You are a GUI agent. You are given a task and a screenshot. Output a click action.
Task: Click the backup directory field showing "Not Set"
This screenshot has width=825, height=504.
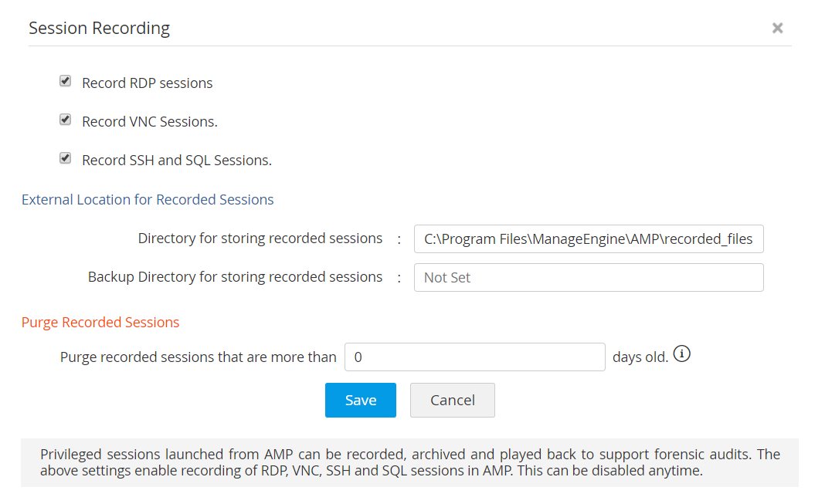(x=589, y=277)
